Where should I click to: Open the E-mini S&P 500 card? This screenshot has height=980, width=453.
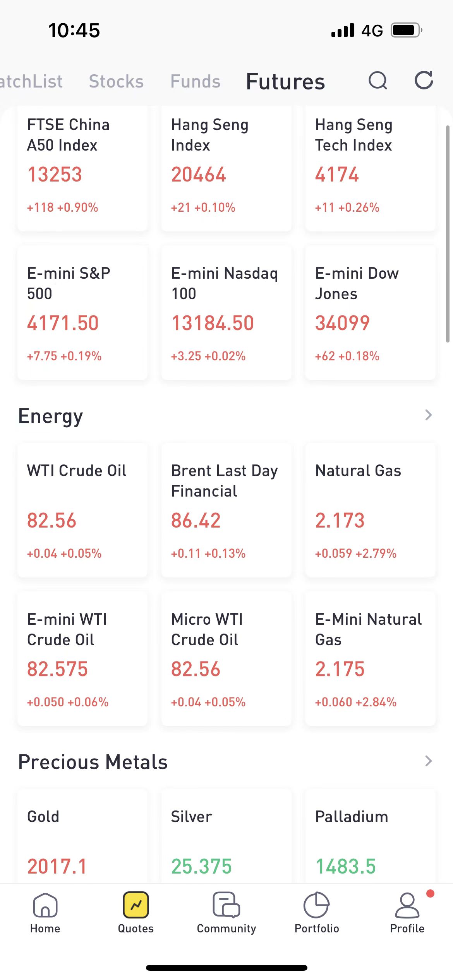pos(82,313)
